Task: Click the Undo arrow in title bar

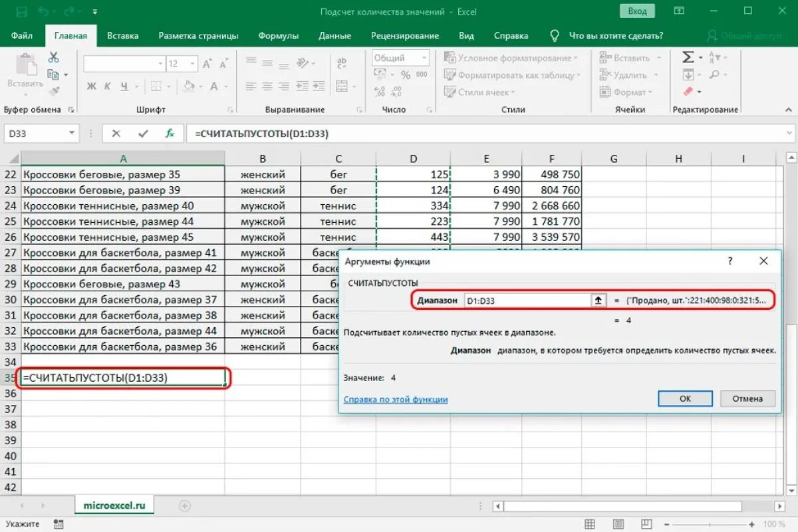Action: [45, 11]
